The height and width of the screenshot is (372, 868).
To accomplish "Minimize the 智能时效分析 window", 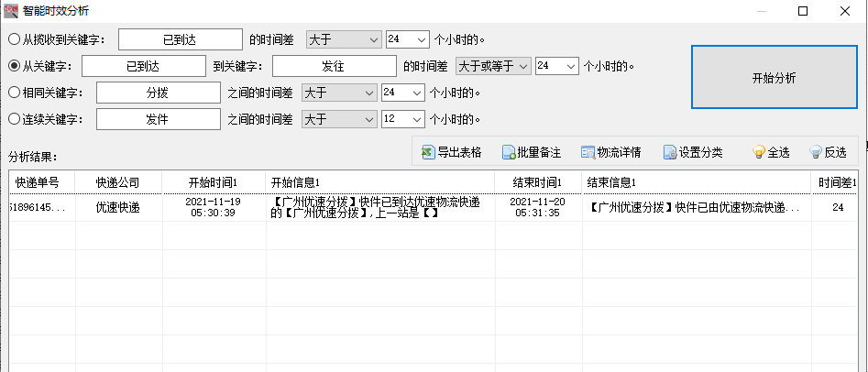I will pyautogui.click(x=762, y=10).
